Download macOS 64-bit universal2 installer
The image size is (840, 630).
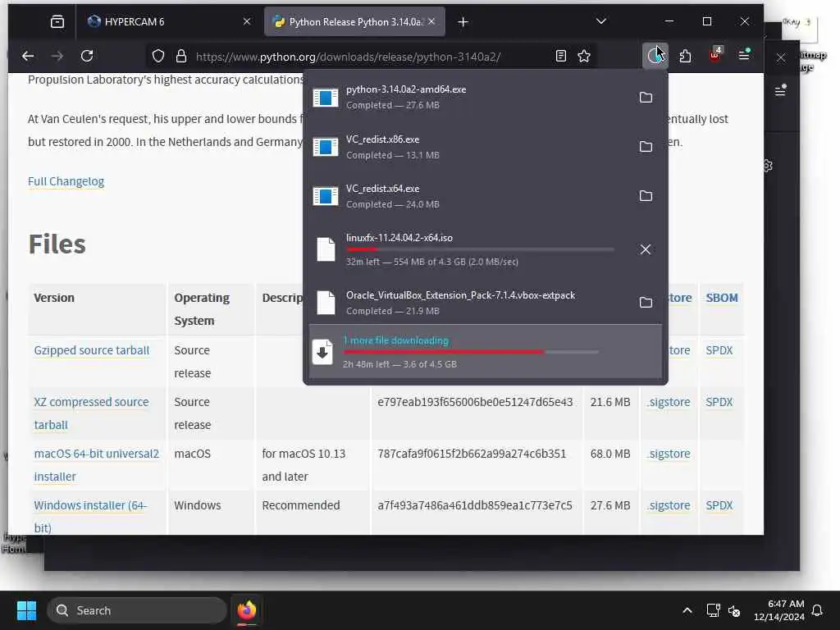[x=97, y=465]
